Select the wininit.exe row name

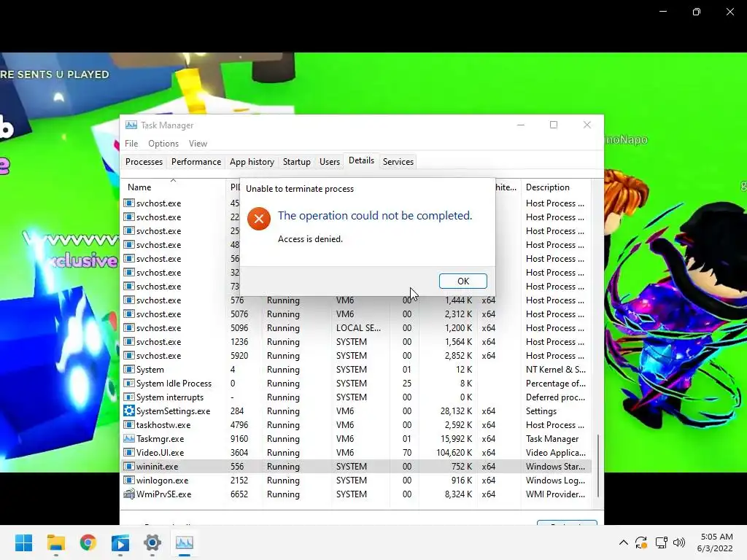point(158,467)
